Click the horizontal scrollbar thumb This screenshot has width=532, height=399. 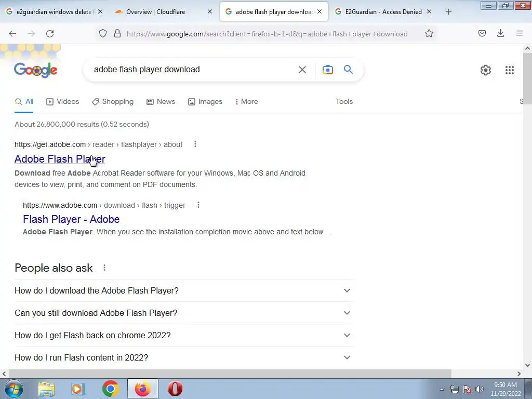click(x=229, y=374)
